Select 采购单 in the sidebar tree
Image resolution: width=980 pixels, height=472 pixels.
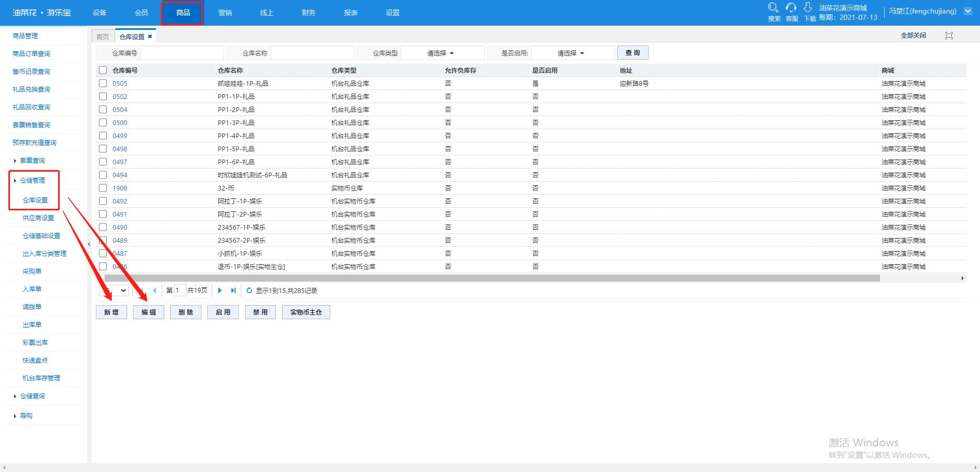pos(32,272)
